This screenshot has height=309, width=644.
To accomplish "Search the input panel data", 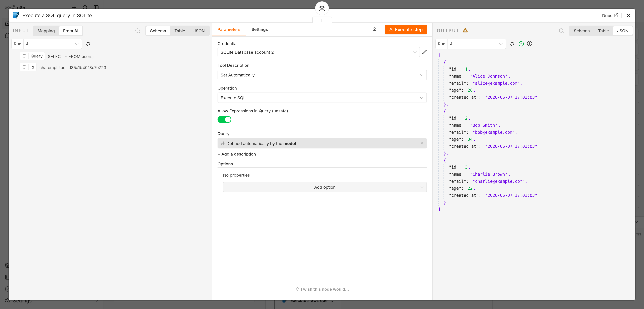I will 138,31.
